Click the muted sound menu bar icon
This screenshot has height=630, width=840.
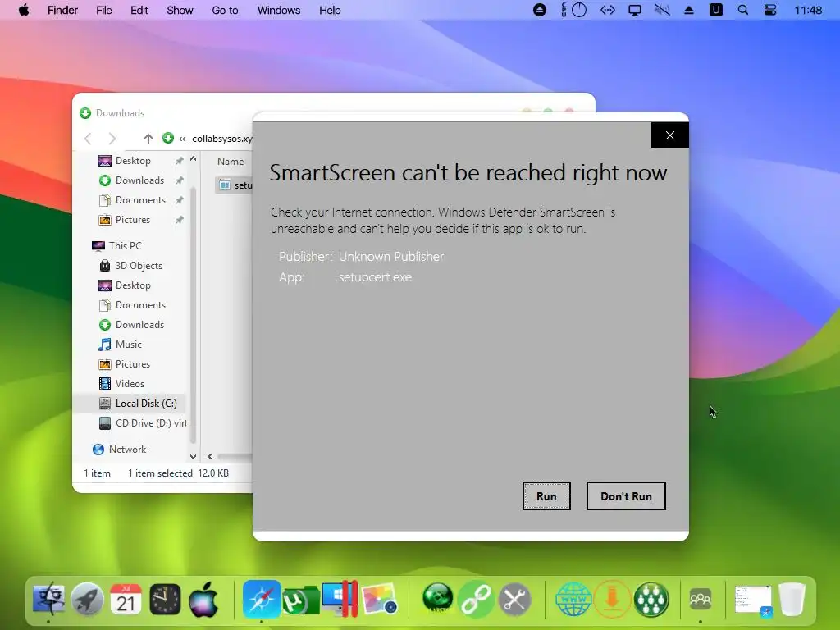point(662,10)
